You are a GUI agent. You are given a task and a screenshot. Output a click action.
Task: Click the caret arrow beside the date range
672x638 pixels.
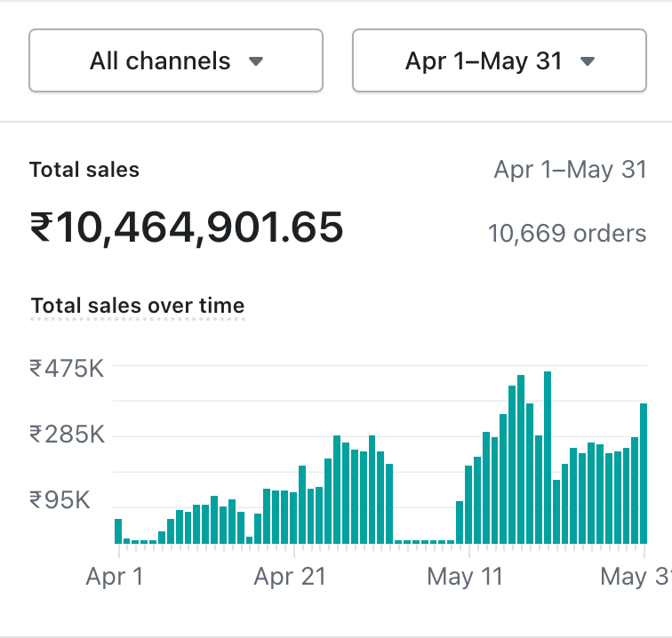pyautogui.click(x=587, y=62)
